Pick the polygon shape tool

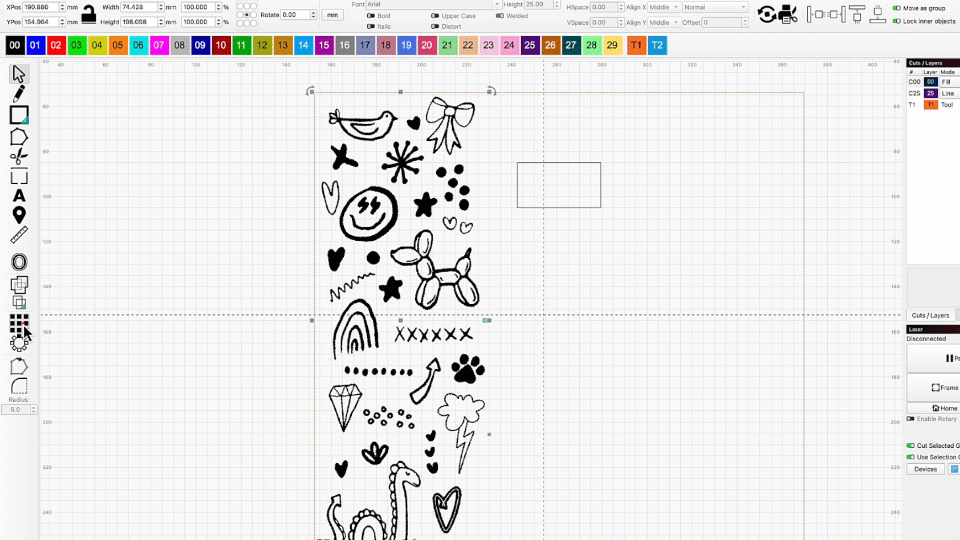pos(19,137)
